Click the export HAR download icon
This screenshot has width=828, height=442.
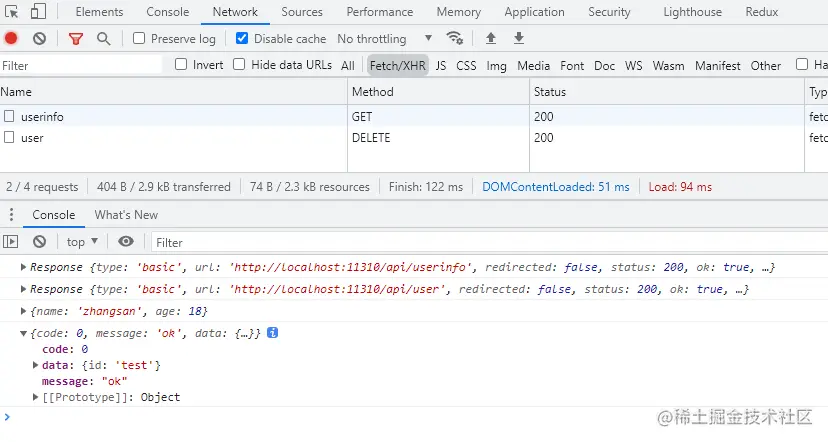tap(519, 39)
